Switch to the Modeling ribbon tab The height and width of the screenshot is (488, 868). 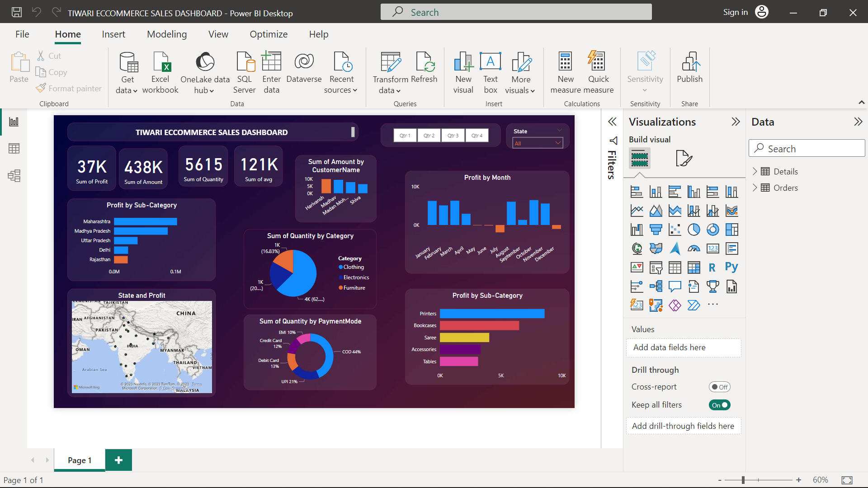click(x=166, y=34)
